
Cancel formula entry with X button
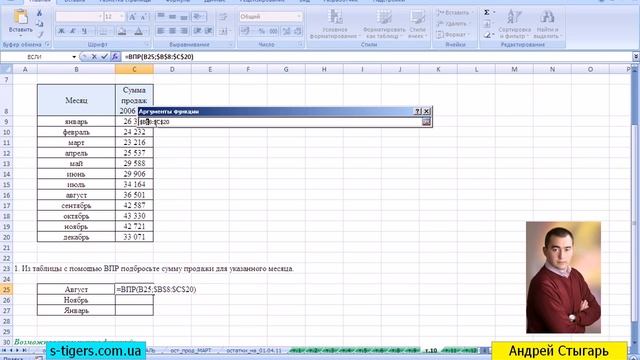(x=94, y=57)
